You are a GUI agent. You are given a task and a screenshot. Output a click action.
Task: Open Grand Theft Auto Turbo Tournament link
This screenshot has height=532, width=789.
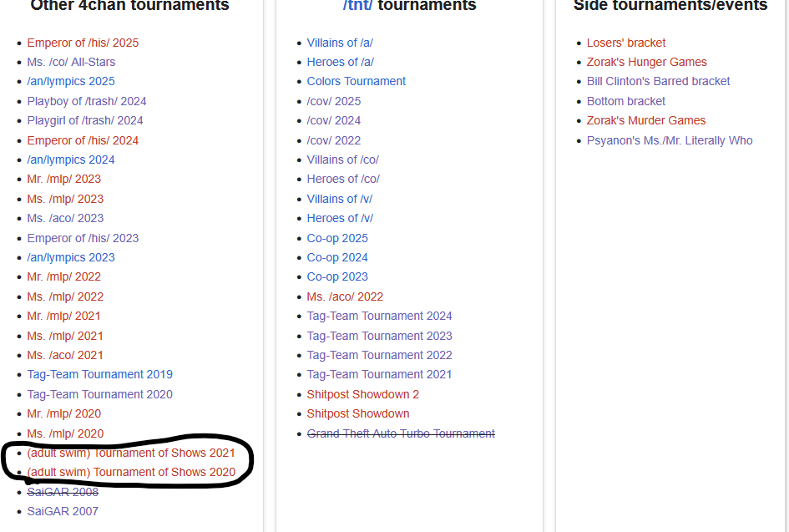401,433
